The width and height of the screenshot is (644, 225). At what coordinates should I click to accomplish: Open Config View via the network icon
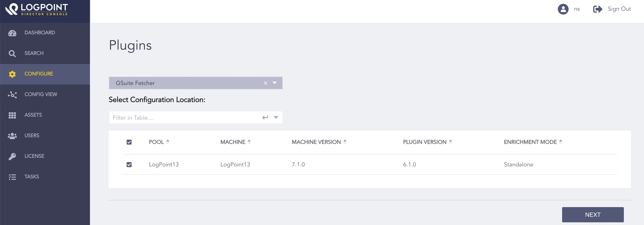click(12, 94)
